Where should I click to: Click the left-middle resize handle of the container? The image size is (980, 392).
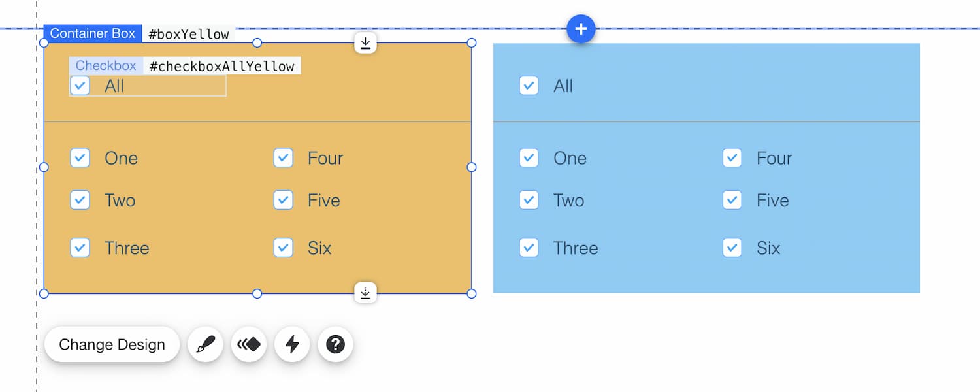pos(44,167)
